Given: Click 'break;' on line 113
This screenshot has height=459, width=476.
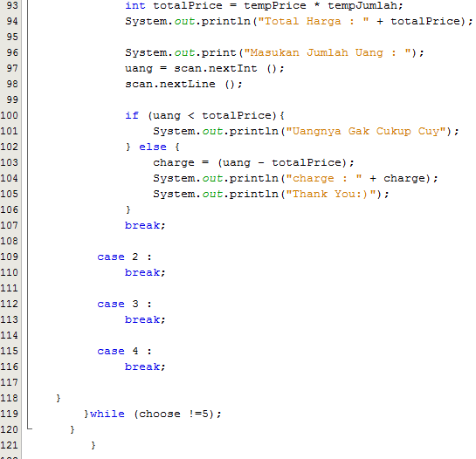Looking at the screenshot, I should point(145,320).
